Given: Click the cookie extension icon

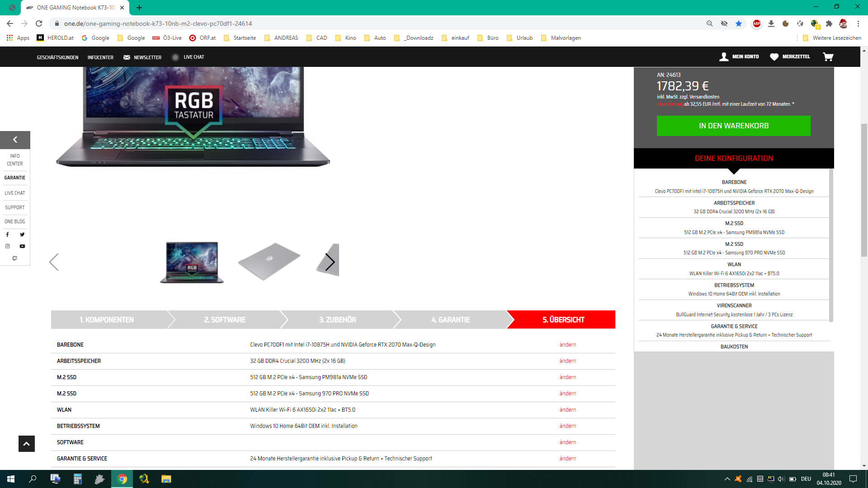Looking at the screenshot, I should pyautogui.click(x=786, y=23).
